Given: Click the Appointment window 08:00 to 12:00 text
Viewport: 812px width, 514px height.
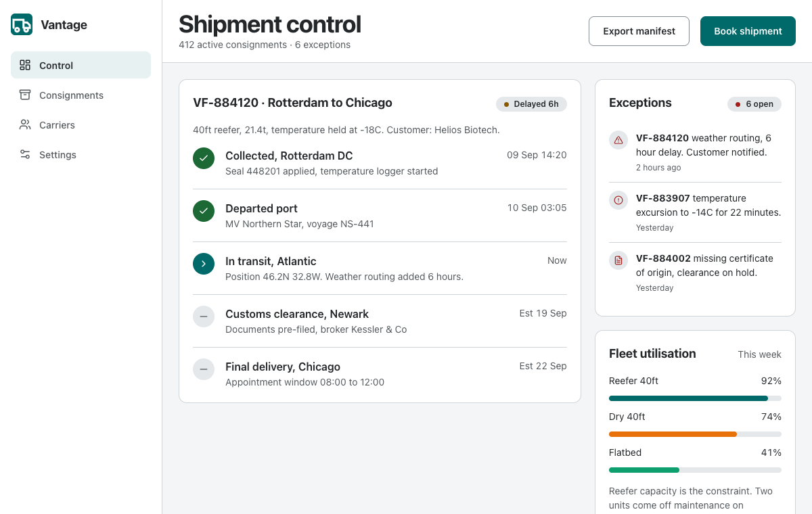Looking at the screenshot, I should click(304, 382).
